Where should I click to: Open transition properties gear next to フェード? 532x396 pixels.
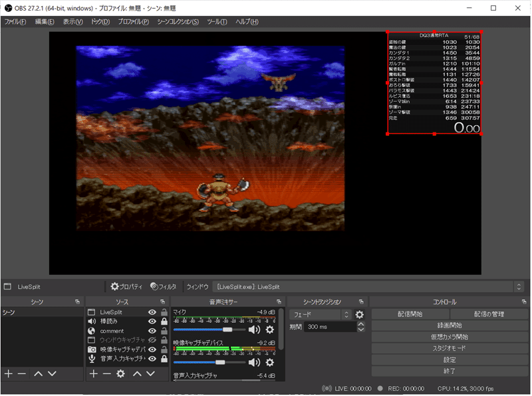point(360,315)
